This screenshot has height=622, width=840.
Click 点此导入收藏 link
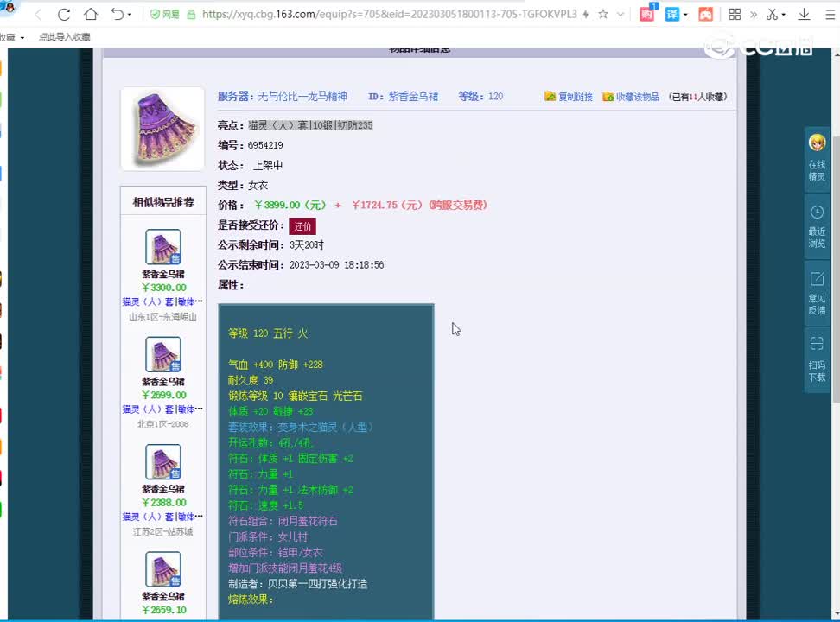pos(64,37)
